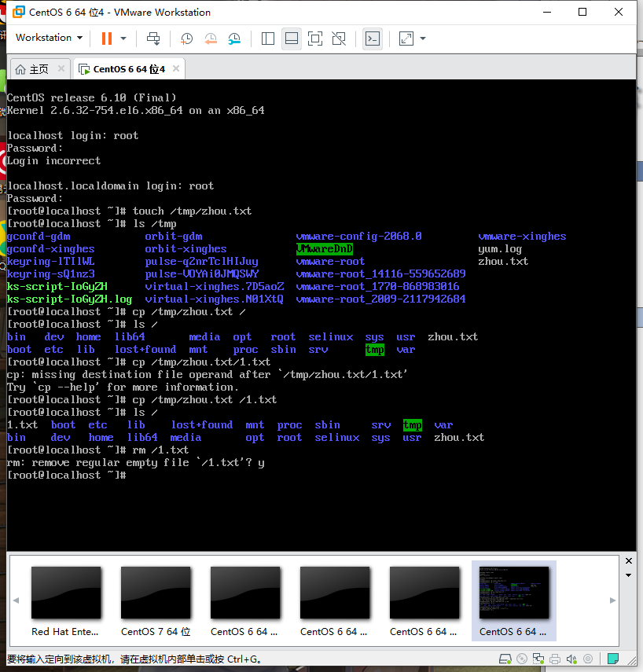The image size is (643, 672).
Task: Open the message log note icon
Action: click(x=613, y=659)
